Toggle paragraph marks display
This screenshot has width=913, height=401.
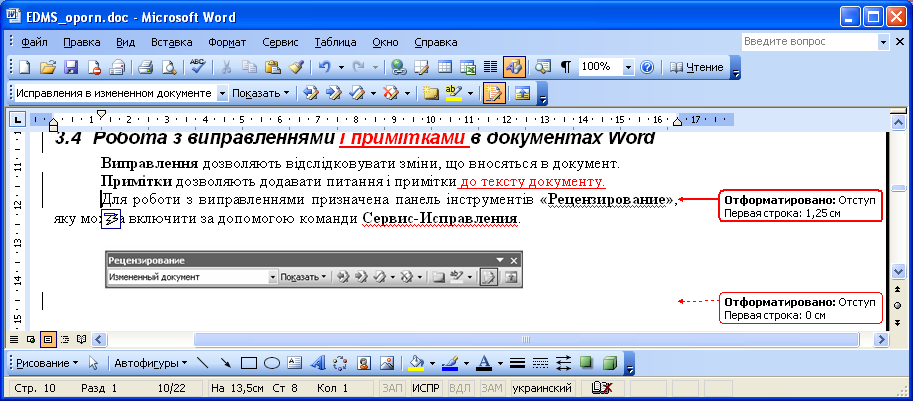(565, 67)
